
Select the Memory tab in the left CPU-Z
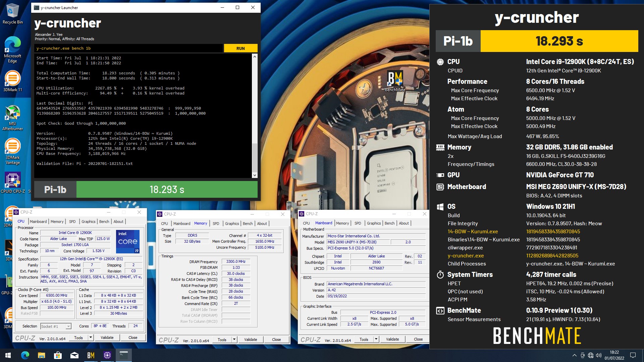(57, 222)
